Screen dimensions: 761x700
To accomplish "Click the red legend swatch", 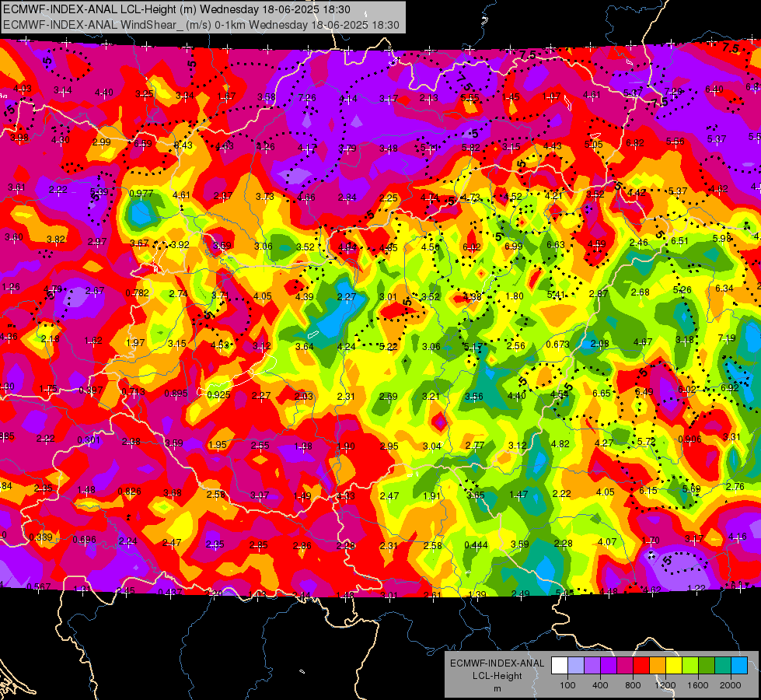I will (641, 666).
